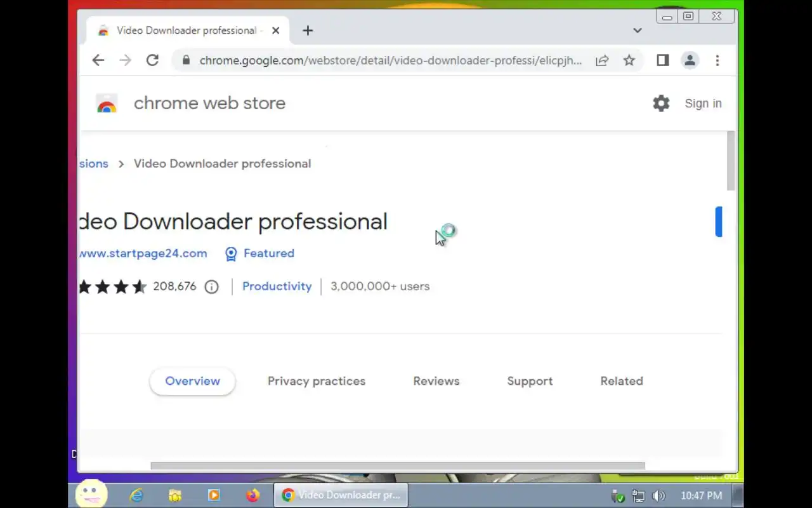
Task: Open the Reviews tab
Action: pyautogui.click(x=436, y=381)
